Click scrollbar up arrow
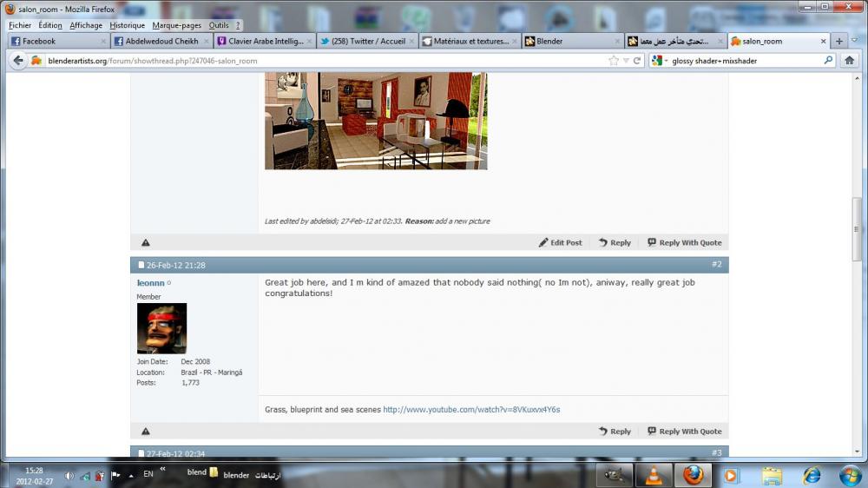Viewport: 868px width, 488px height. (x=857, y=78)
